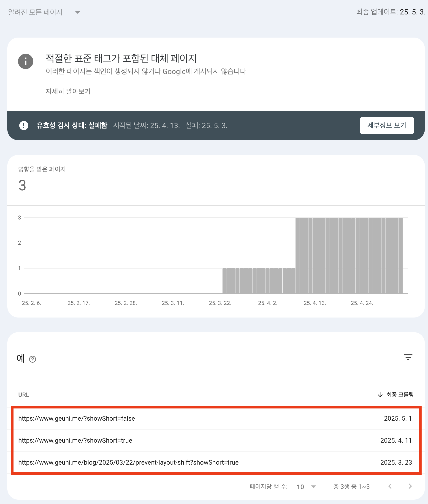Open the filter icon in the examples table
Viewport: 428px width, 504px height.
pyautogui.click(x=408, y=357)
